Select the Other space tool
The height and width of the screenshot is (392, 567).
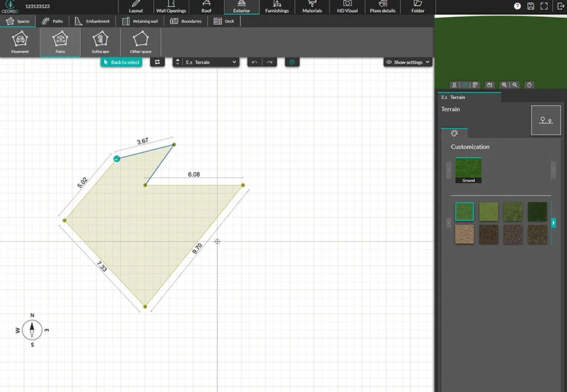(140, 43)
